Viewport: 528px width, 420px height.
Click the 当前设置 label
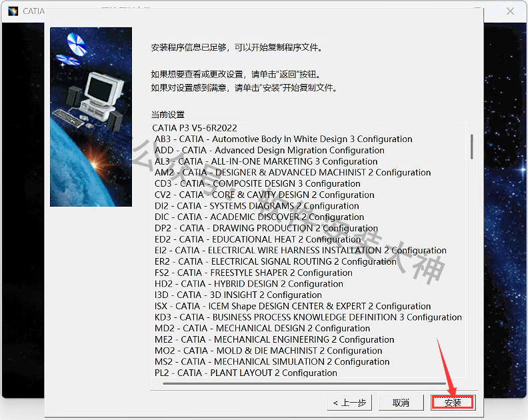click(x=168, y=115)
